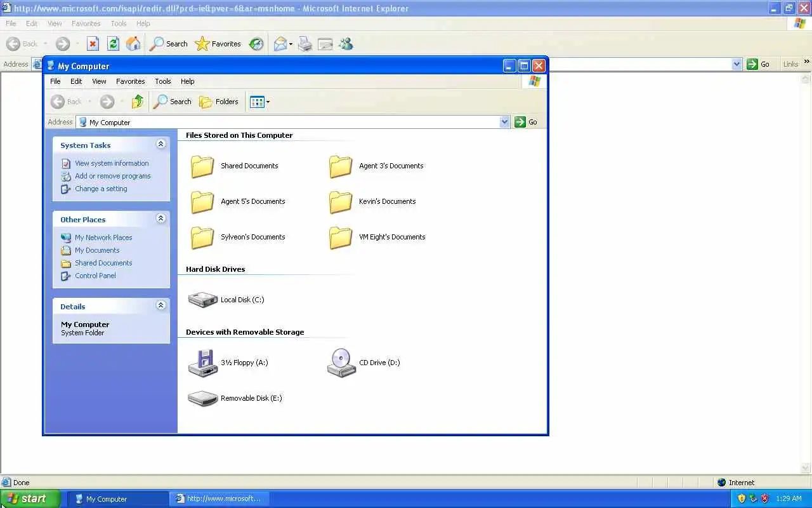Click the History icon in Internet Explorer
This screenshot has width=812, height=508.
coord(256,44)
